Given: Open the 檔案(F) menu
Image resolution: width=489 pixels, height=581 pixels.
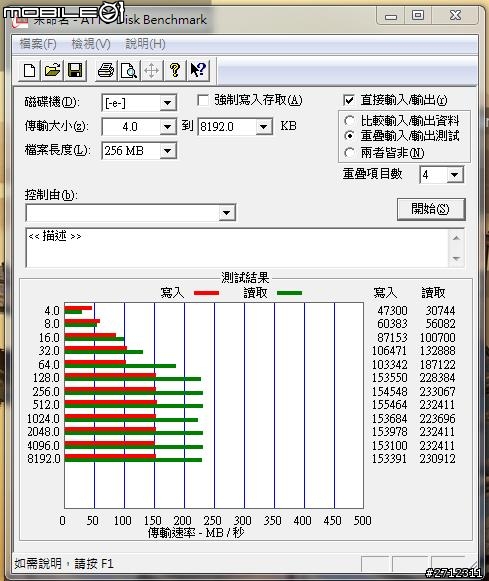Looking at the screenshot, I should click(38, 44).
